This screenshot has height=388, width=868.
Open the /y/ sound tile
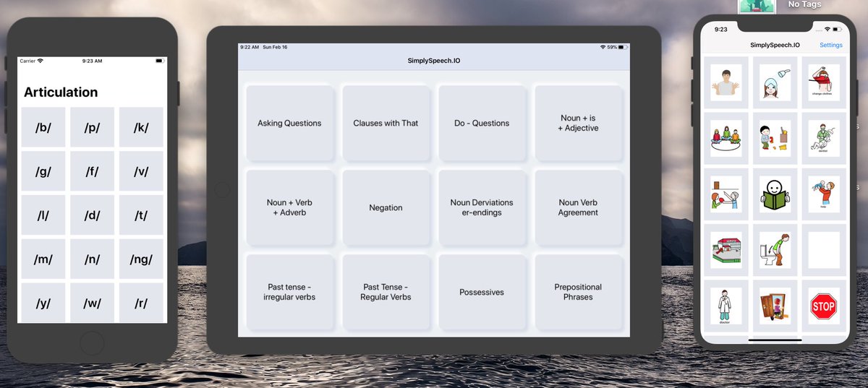43,303
